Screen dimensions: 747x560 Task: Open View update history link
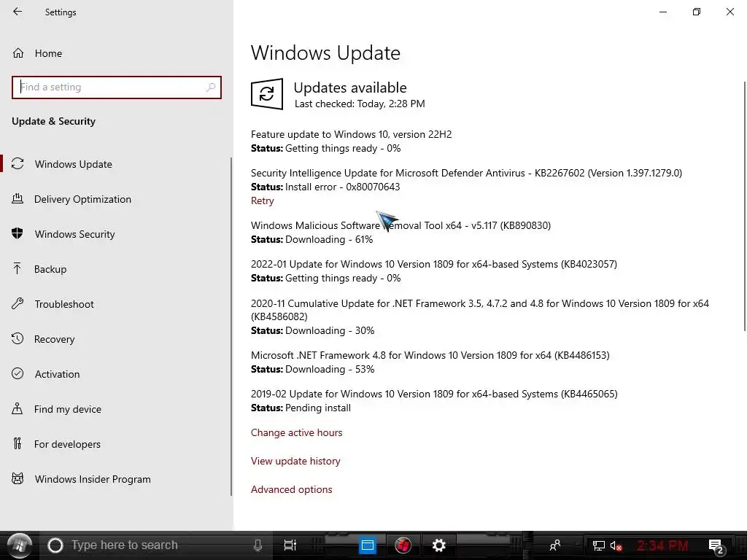click(295, 461)
